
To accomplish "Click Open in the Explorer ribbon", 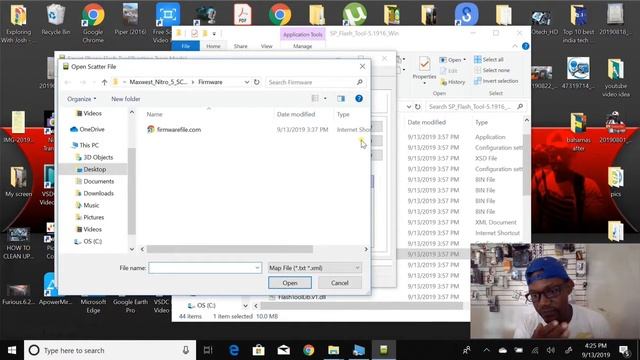I will pyautogui.click(x=451, y=60).
